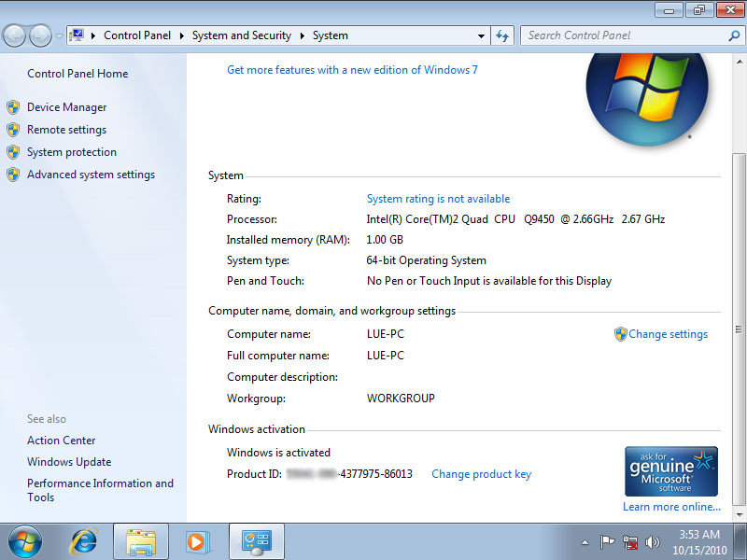Open Windows Update under See also

[x=69, y=462]
